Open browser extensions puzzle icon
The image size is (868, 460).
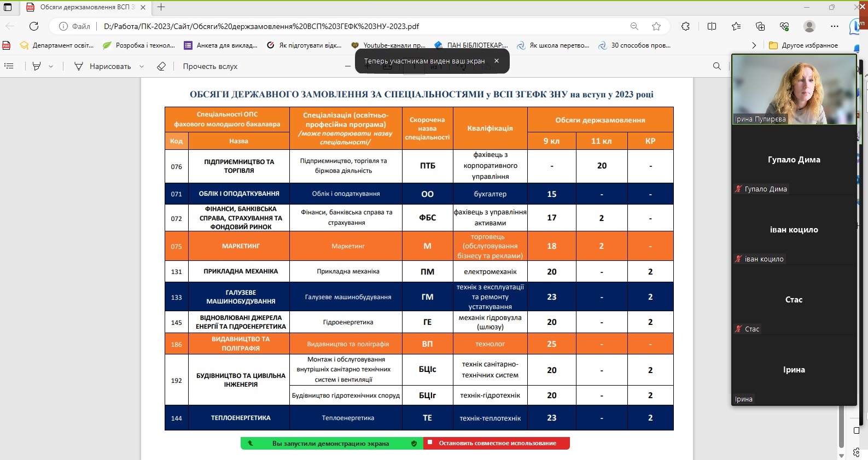(x=685, y=26)
